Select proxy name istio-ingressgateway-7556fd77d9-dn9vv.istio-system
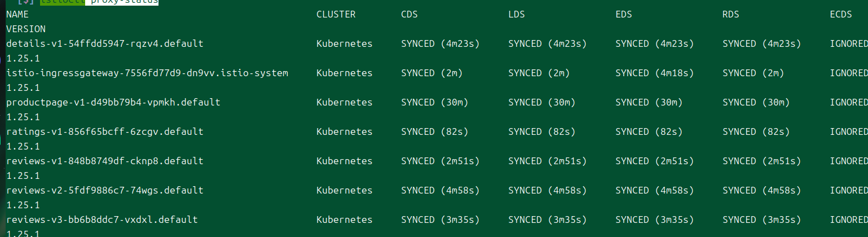The width and height of the screenshot is (868, 237). 147,73
